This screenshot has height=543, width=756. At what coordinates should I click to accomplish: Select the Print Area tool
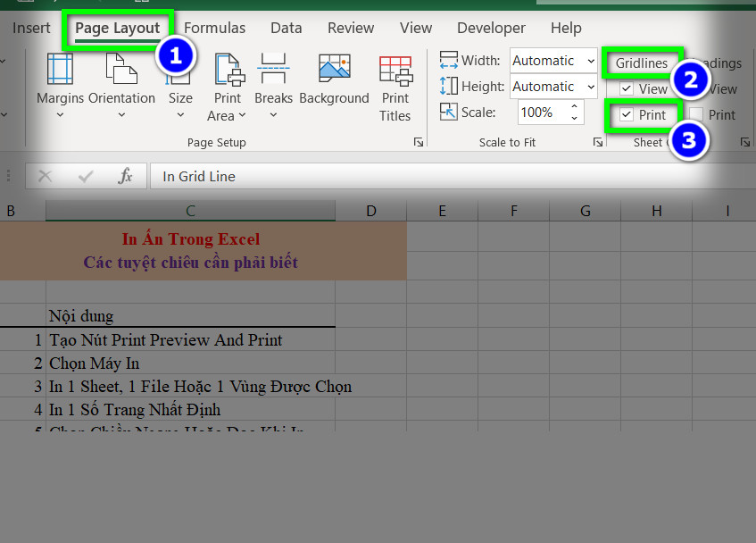click(227, 86)
